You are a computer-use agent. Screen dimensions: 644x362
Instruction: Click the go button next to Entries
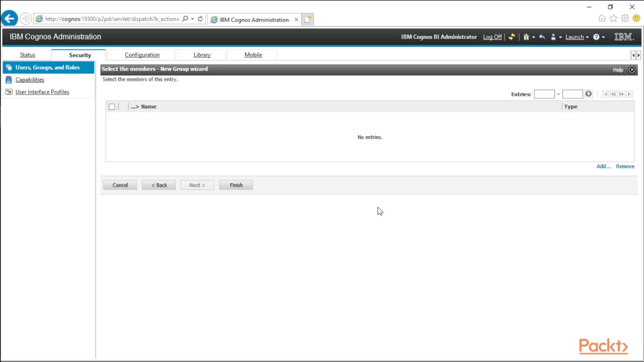(589, 94)
